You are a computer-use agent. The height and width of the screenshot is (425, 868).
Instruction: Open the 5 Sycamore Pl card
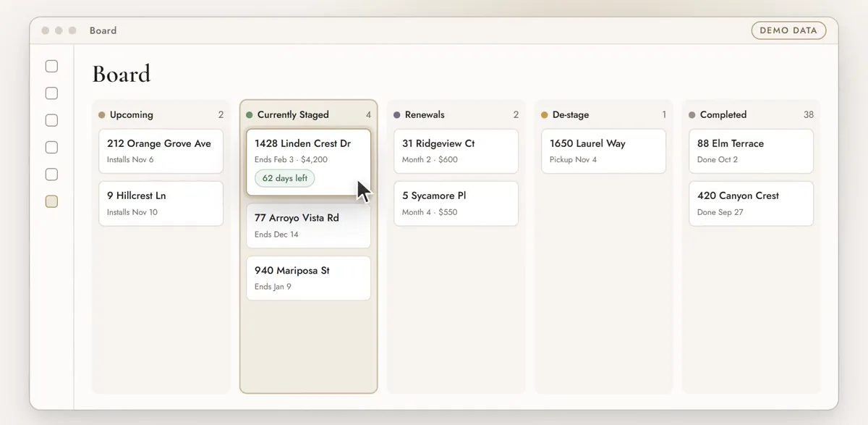tap(456, 203)
